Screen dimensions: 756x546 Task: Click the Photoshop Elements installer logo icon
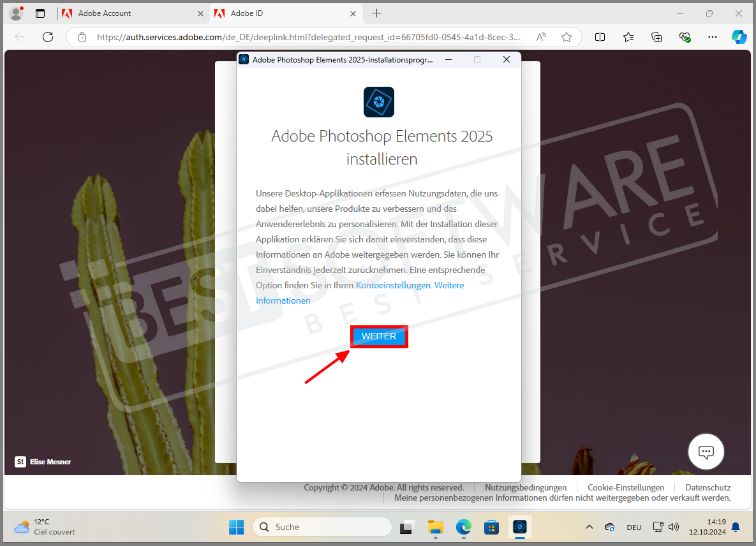pos(379,102)
